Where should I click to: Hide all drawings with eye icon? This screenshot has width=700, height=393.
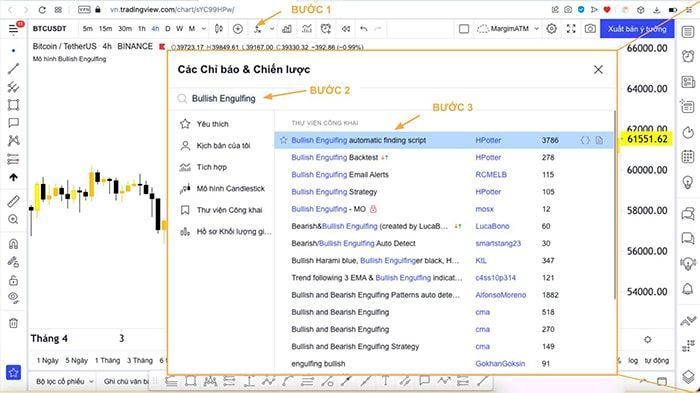pyautogui.click(x=13, y=298)
